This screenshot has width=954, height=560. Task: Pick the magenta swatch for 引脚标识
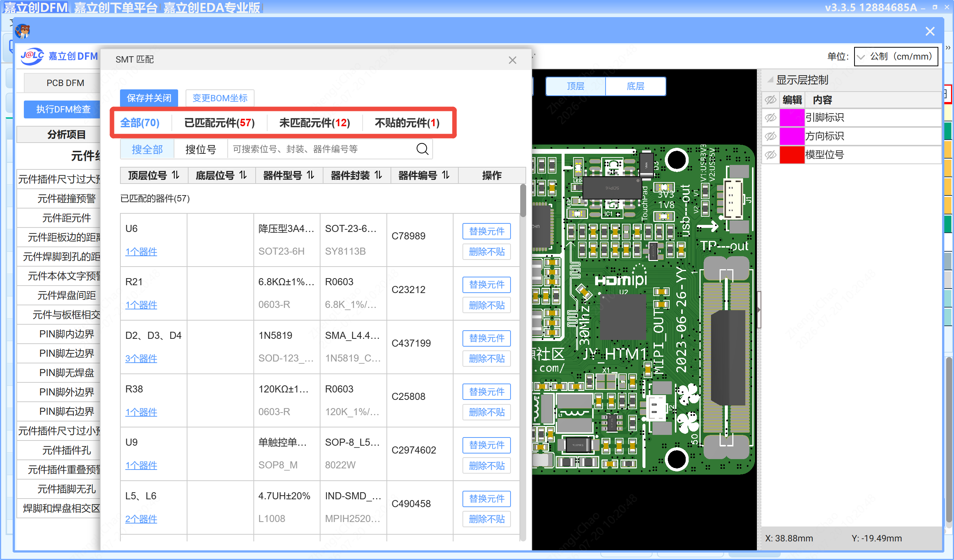[x=792, y=118]
